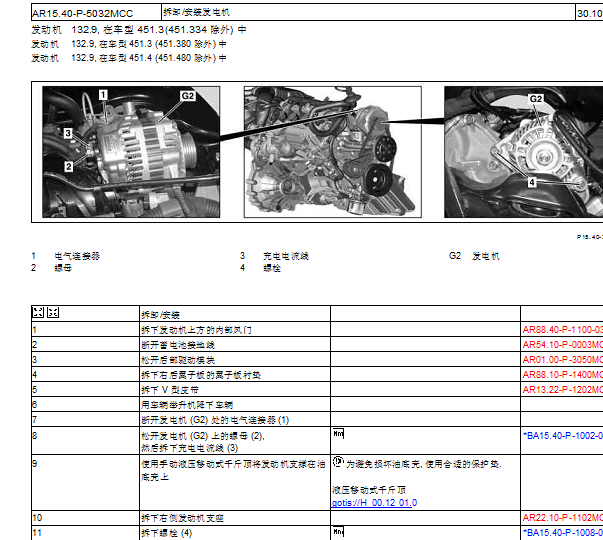Click table heading "拆卸/安装"
Viewport: 603px width, 540px height.
tap(160, 315)
